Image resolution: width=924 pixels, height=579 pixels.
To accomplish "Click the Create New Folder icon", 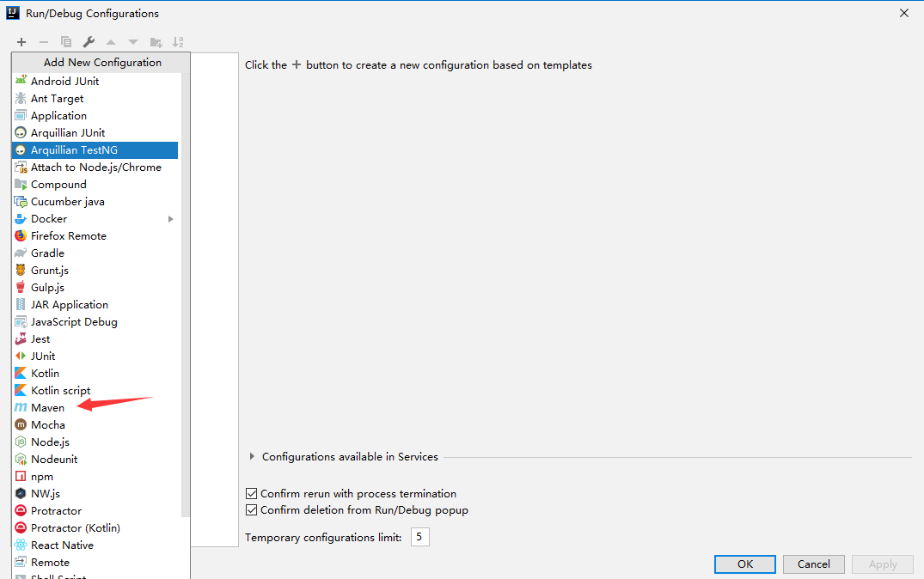I will pos(156,42).
